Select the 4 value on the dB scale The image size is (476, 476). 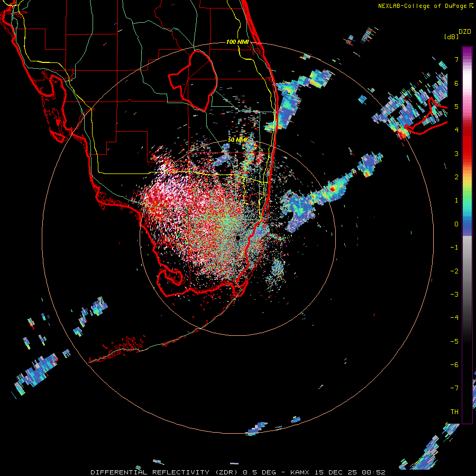point(456,130)
